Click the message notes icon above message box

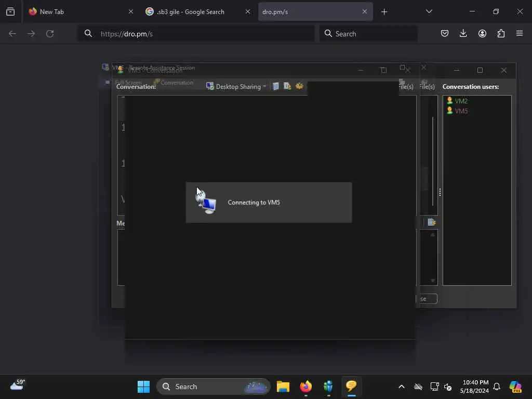[x=432, y=222]
